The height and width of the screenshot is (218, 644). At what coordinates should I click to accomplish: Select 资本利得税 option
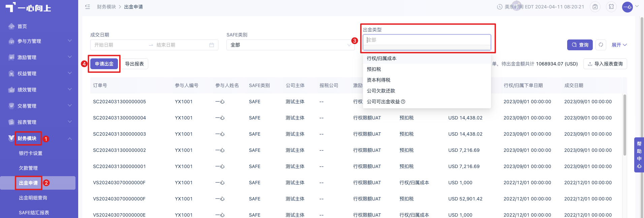(427, 80)
